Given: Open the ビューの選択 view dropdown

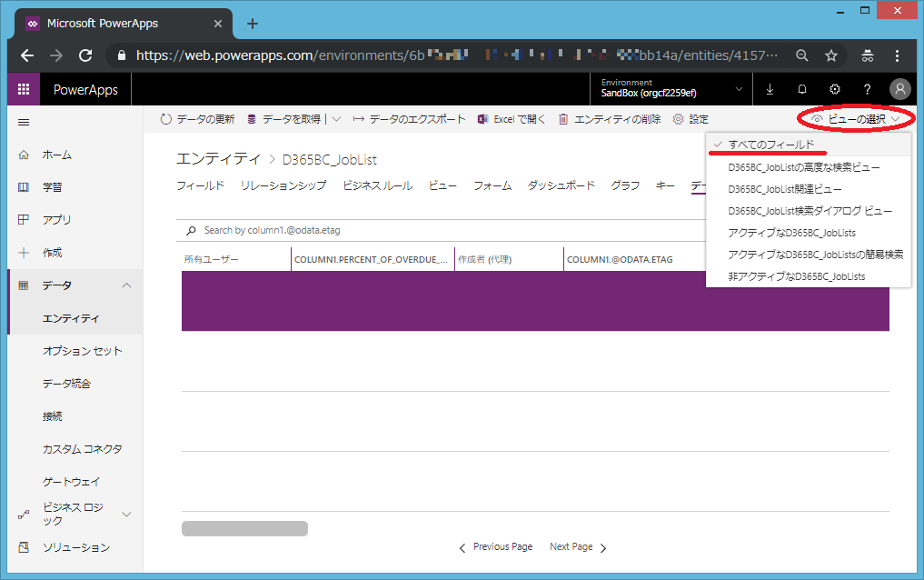Looking at the screenshot, I should pos(856,119).
